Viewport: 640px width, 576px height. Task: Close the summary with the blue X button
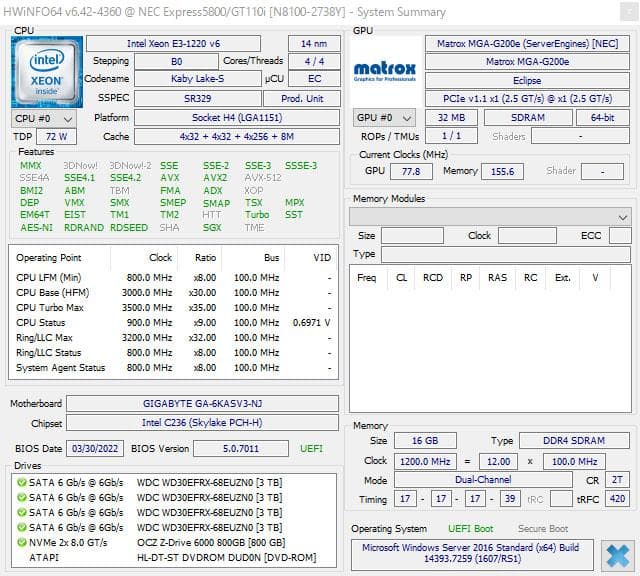[x=618, y=556]
